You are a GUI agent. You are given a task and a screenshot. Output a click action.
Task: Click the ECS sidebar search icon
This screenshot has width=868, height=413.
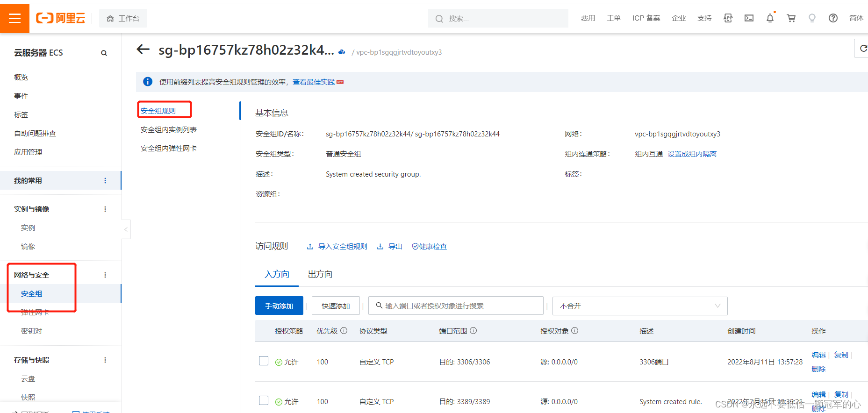coord(104,53)
